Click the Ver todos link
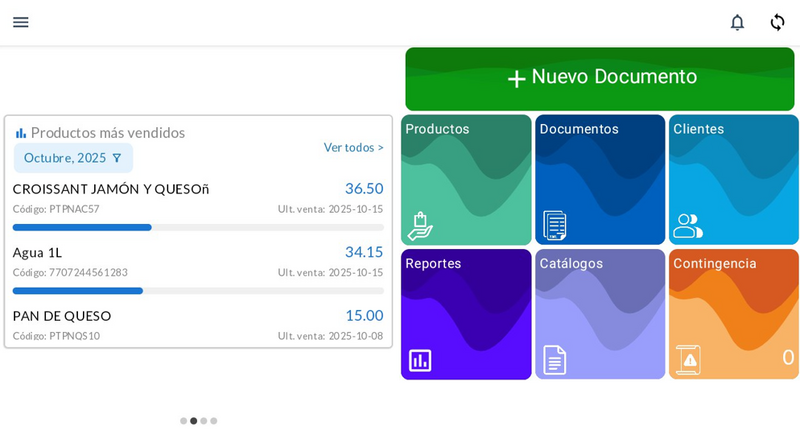Viewport: 800px width, 431px height. 353,148
